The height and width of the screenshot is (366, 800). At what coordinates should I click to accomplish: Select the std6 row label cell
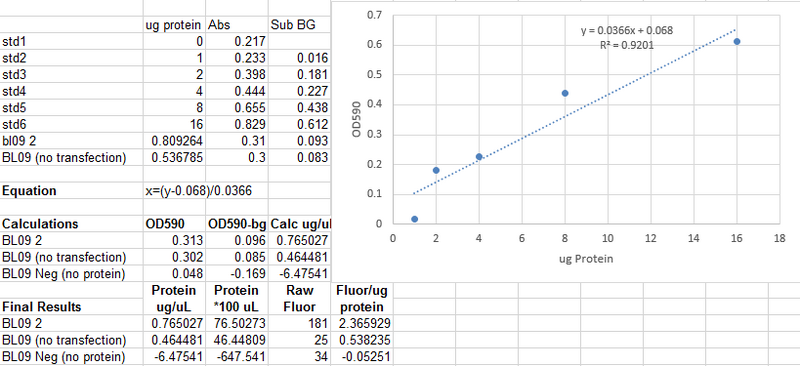pos(71,125)
